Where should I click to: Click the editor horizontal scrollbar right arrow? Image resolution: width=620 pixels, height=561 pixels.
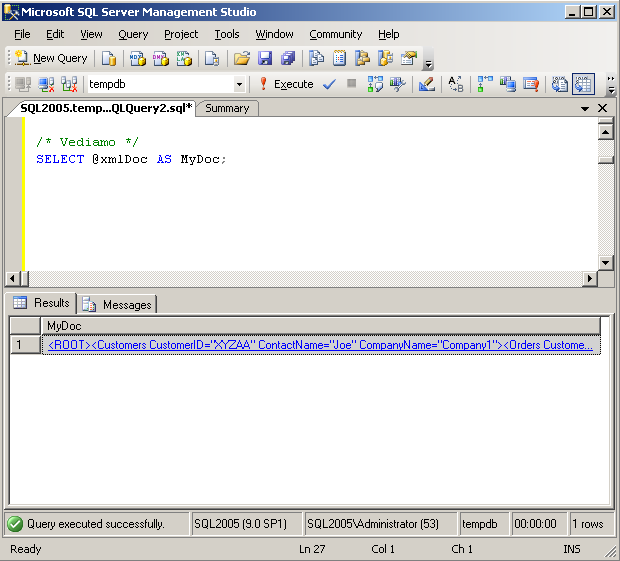(590, 278)
